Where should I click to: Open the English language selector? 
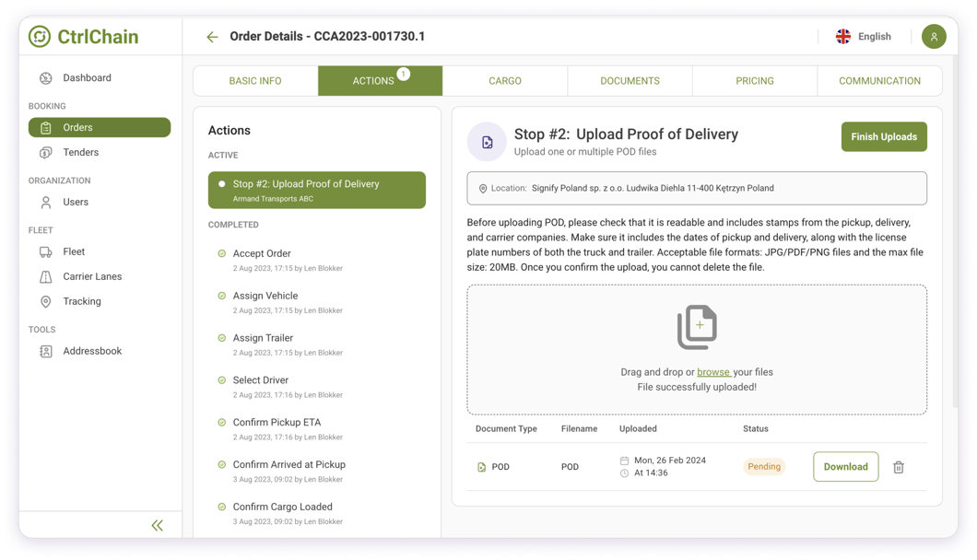(865, 37)
